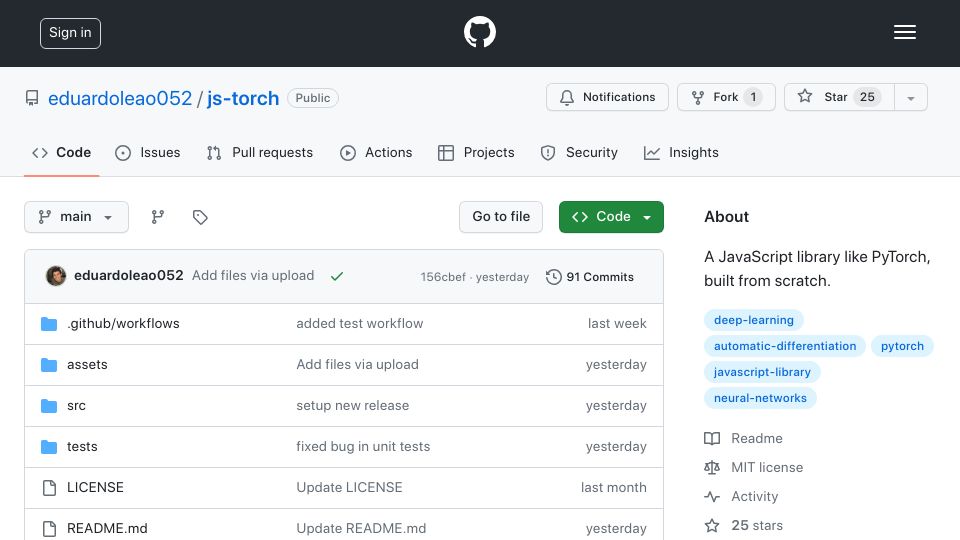Select the neural-networks topic tag
This screenshot has height=540, width=960.
tap(760, 398)
